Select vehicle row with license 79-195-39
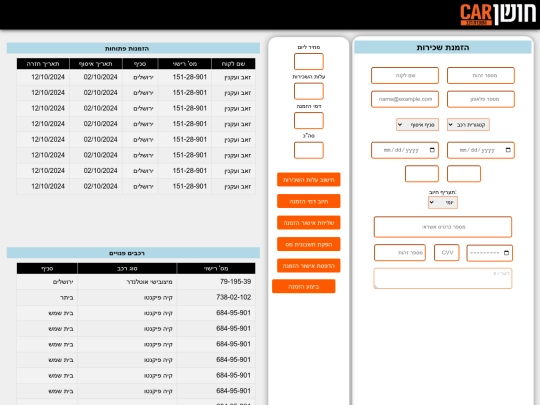 pos(136,282)
